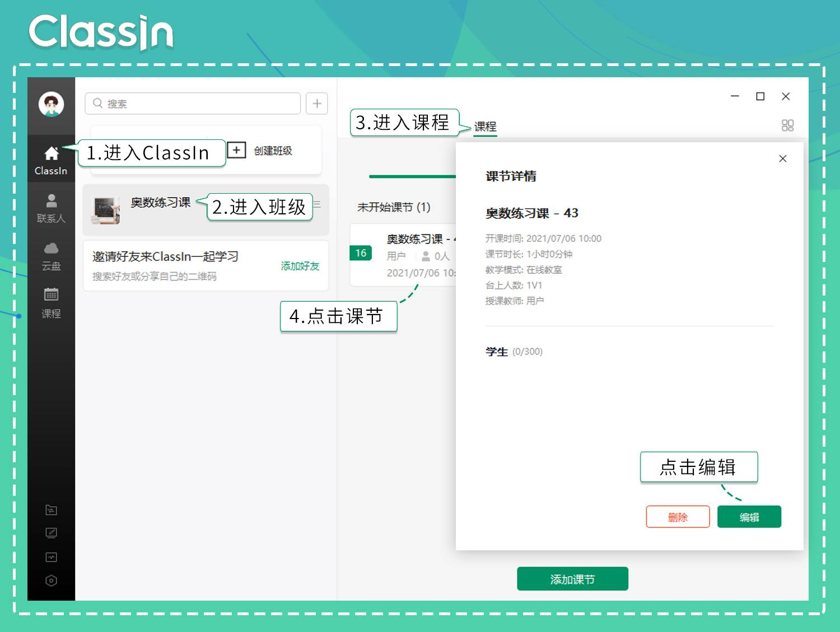This screenshot has height=632, width=840.
Task: Open the 奥数练习课 lesson card dated 16
Action: coord(403,255)
